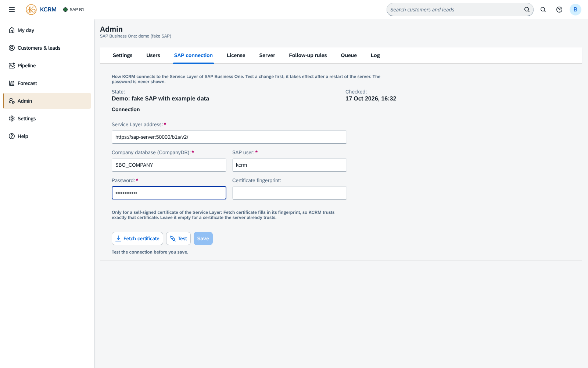
Task: Switch to the Settings tab
Action: click(122, 55)
